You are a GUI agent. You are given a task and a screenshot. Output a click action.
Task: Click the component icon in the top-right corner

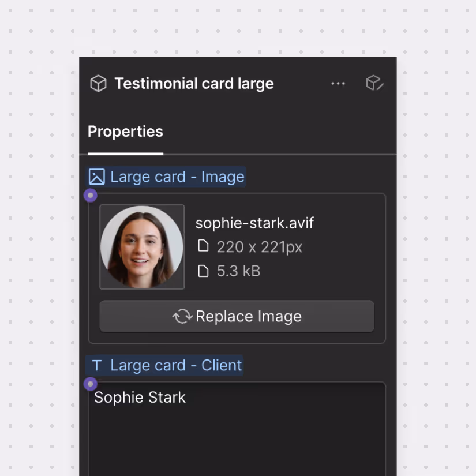[374, 83]
